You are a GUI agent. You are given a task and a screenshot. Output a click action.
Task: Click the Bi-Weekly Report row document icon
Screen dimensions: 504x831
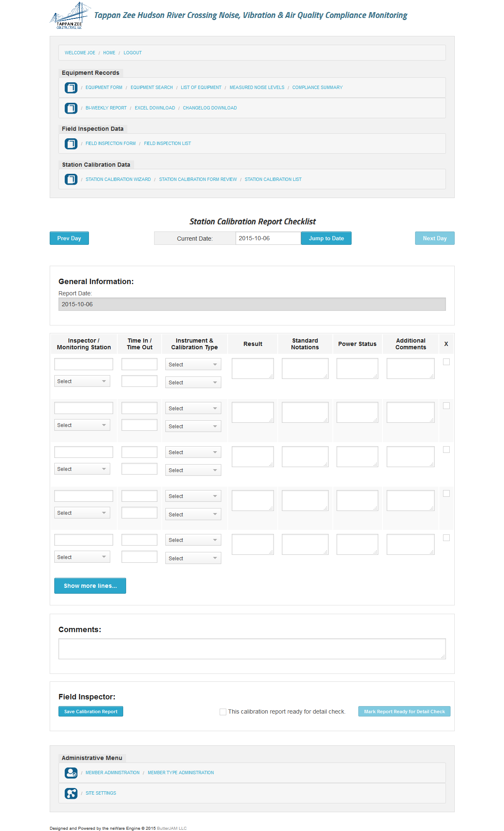(71, 108)
